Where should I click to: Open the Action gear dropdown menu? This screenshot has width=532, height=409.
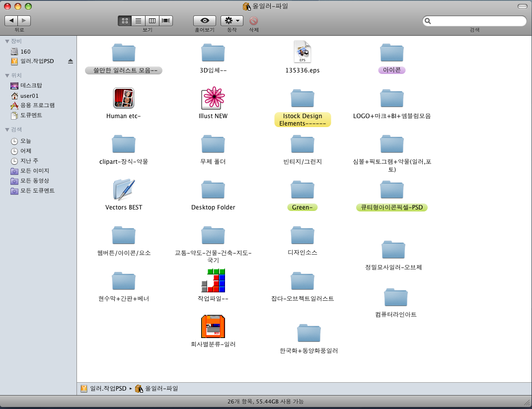231,21
